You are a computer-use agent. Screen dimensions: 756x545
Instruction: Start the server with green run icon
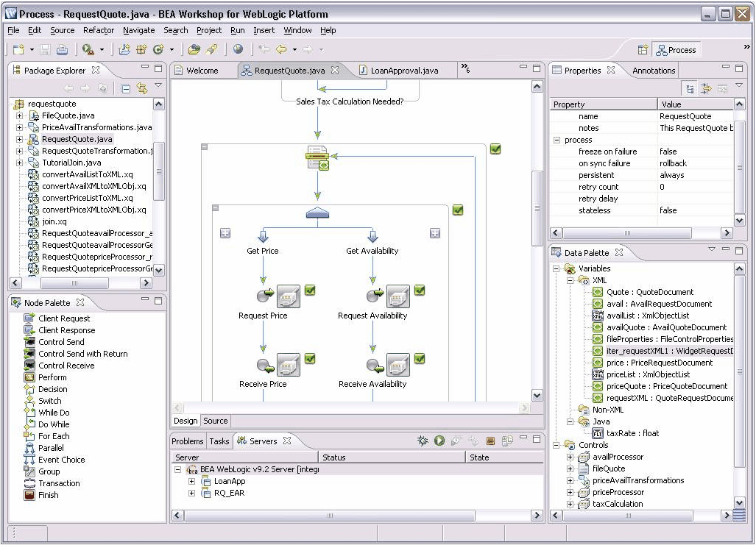[x=439, y=441]
